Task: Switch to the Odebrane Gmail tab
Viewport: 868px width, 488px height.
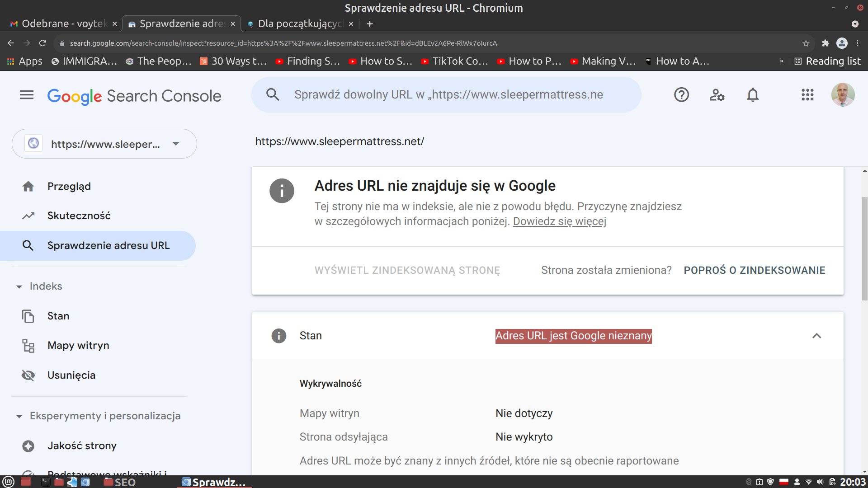Action: pyautogui.click(x=63, y=23)
